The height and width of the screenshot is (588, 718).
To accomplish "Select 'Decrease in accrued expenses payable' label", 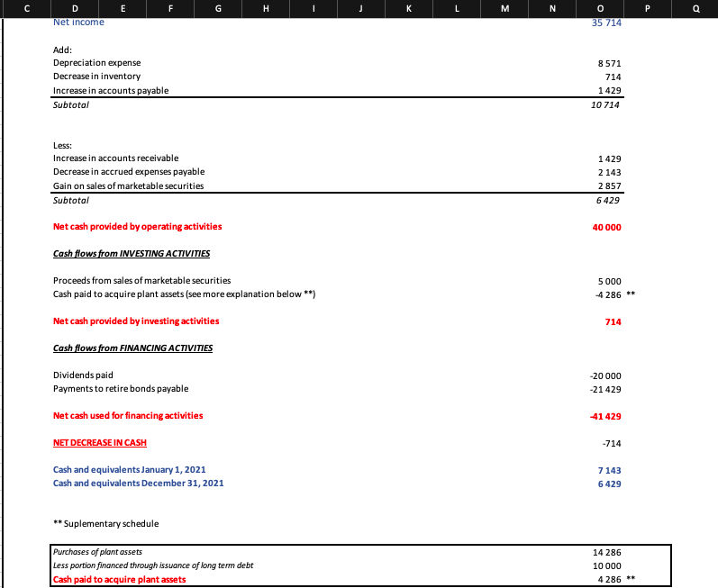I will point(129,172).
